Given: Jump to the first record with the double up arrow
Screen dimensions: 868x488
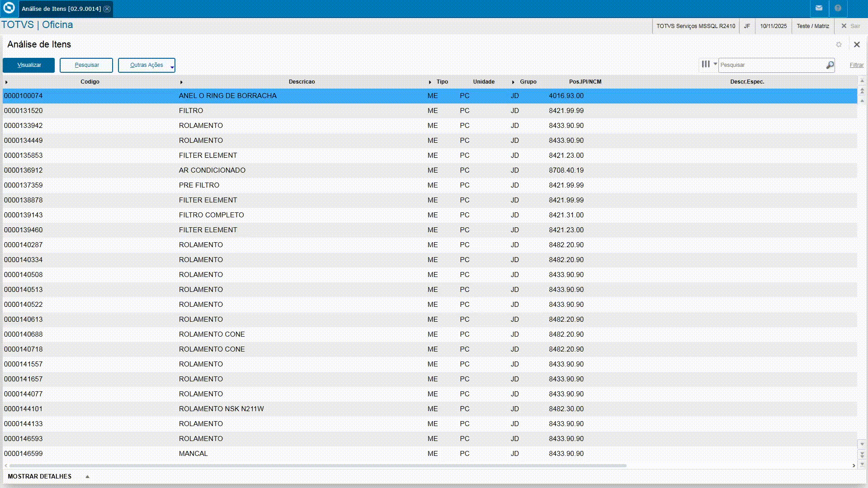Looking at the screenshot, I should pyautogui.click(x=862, y=91).
